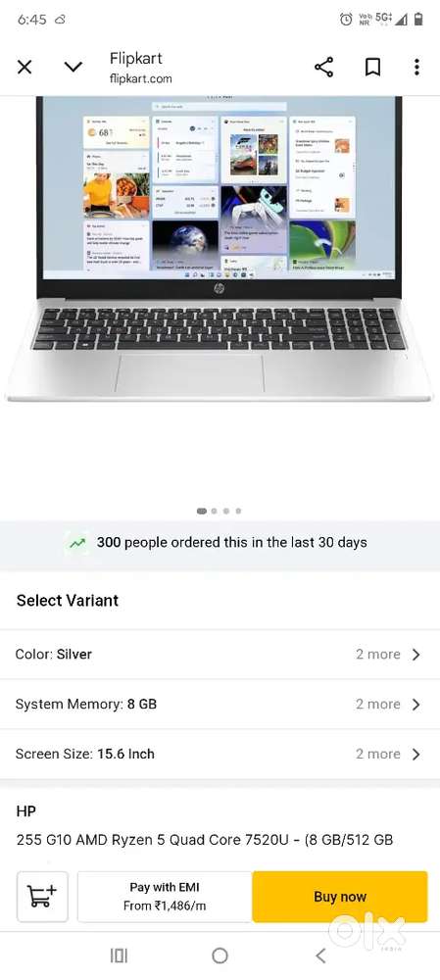
Task: Bookmark this Flipkart page
Action: click(x=372, y=67)
